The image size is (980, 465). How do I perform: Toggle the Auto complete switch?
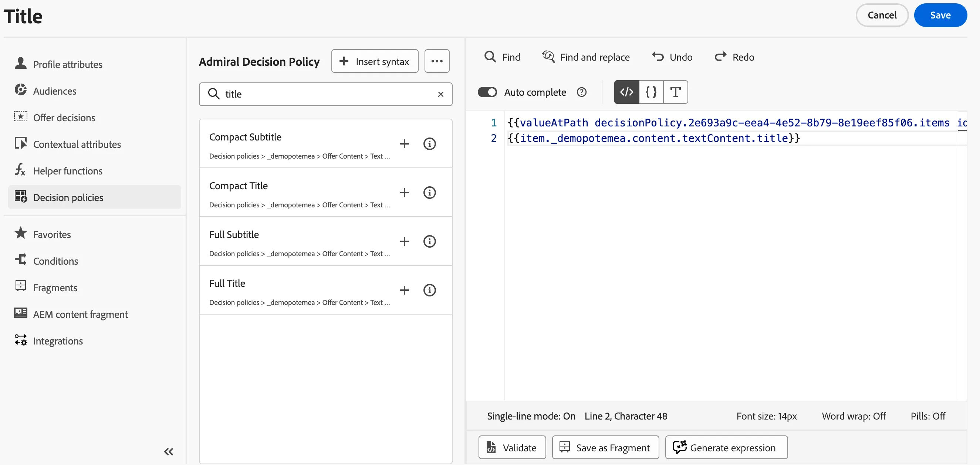487,92
